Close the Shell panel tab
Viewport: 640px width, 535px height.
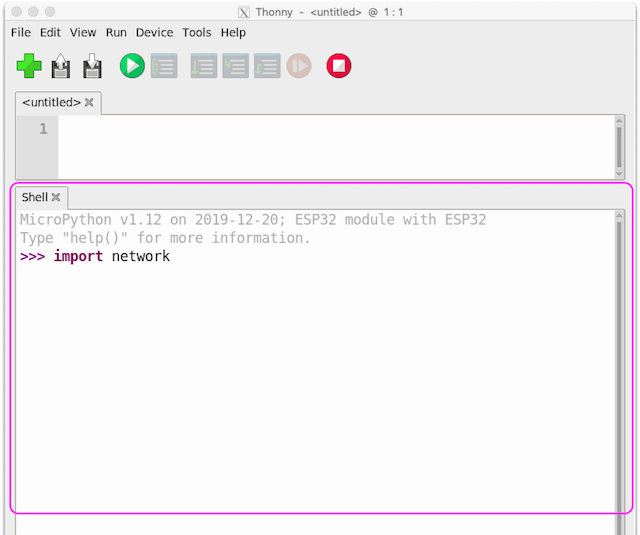coord(56,198)
